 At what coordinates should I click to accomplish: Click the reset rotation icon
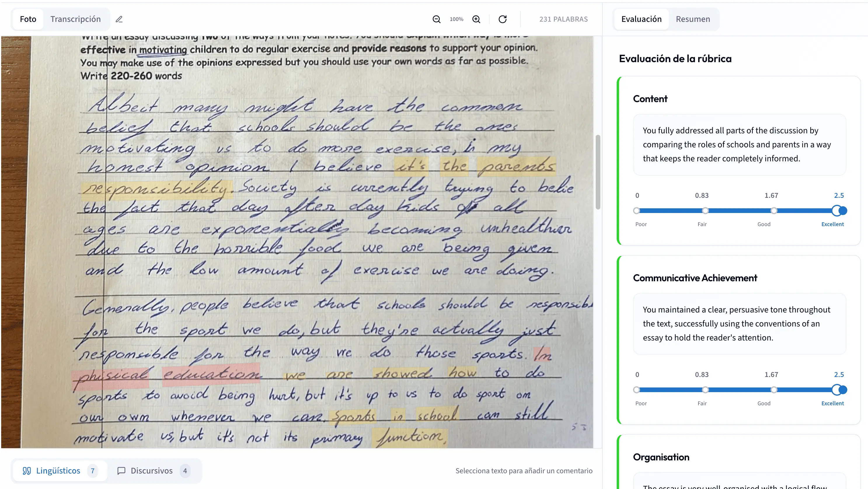pos(502,19)
